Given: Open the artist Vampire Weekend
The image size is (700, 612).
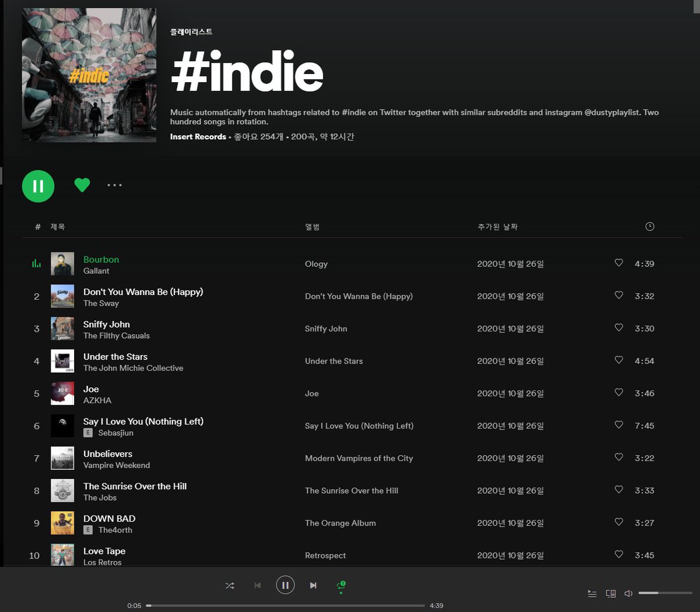Looking at the screenshot, I should point(117,465).
